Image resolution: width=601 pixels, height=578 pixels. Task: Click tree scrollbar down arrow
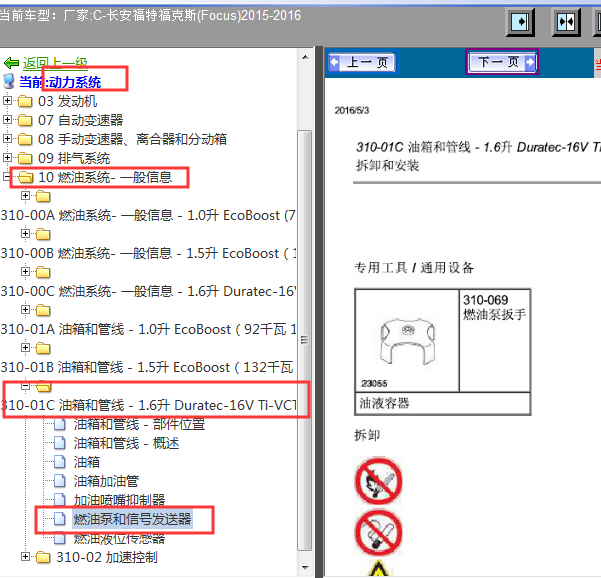pos(305,568)
